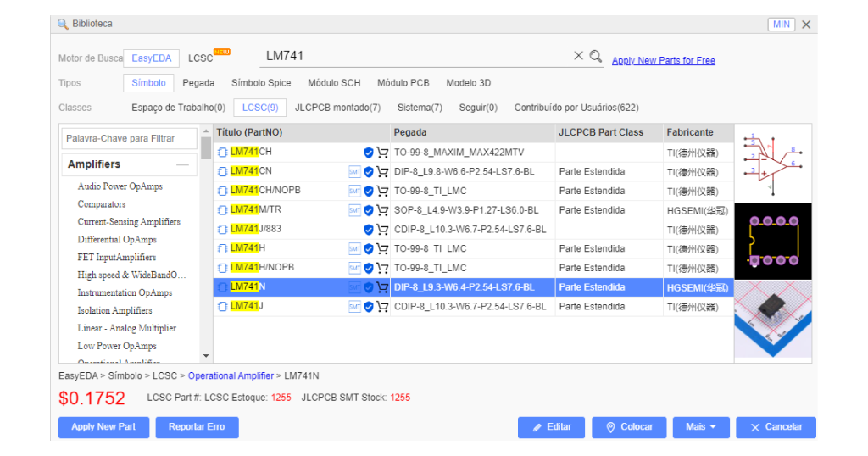
Task: Click the SMT icon in the LM741CH/NOPB row
Action: 355,191
